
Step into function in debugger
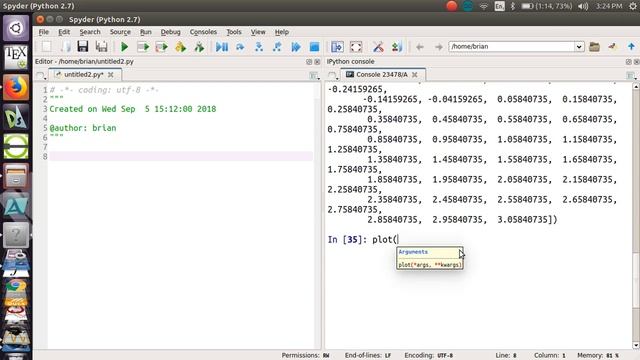pyautogui.click(x=259, y=47)
